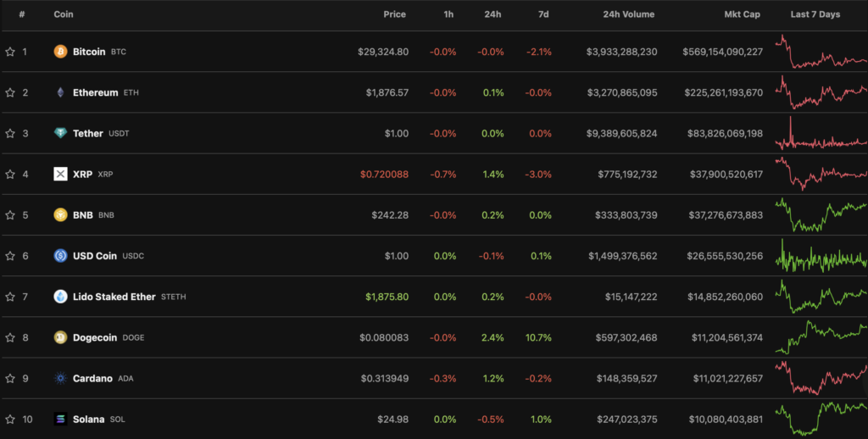Screen dimensions: 868x439
Task: Open the Solana page link
Action: [88, 419]
